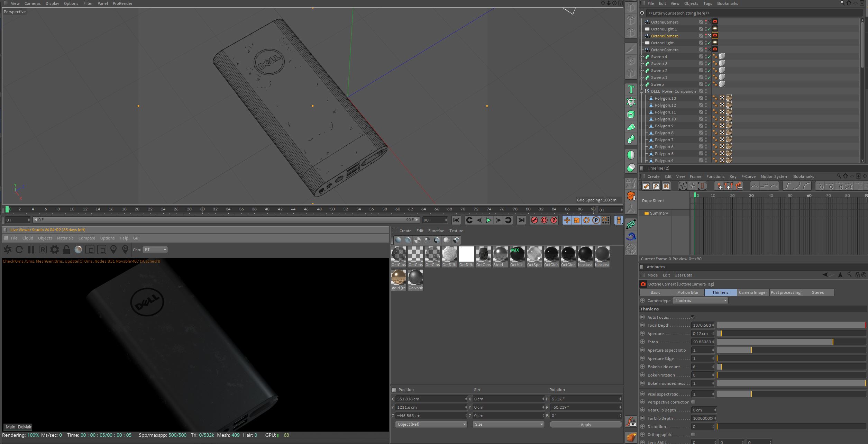The width and height of the screenshot is (868, 444).
Task: Select the Steel material thumbnail
Action: (x=500, y=257)
